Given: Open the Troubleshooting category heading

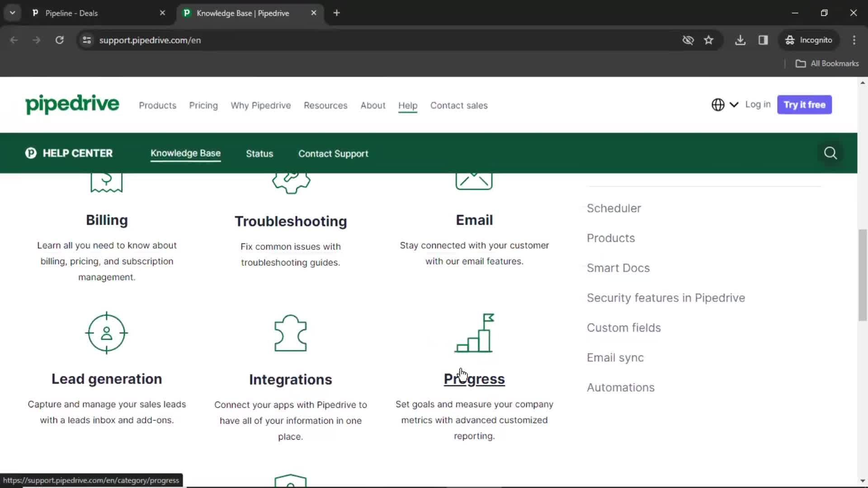Looking at the screenshot, I should pyautogui.click(x=291, y=221).
